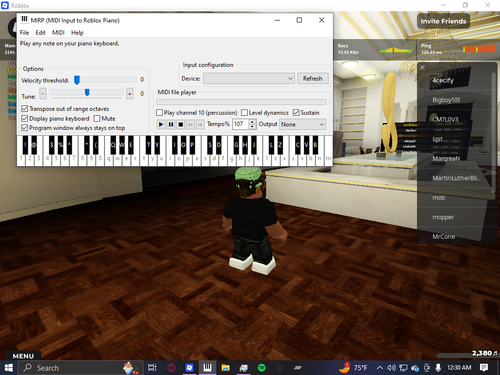Viewport: 500px width, 375px height.
Task: Switch to Roblox taskbar icon
Action: pos(189,368)
